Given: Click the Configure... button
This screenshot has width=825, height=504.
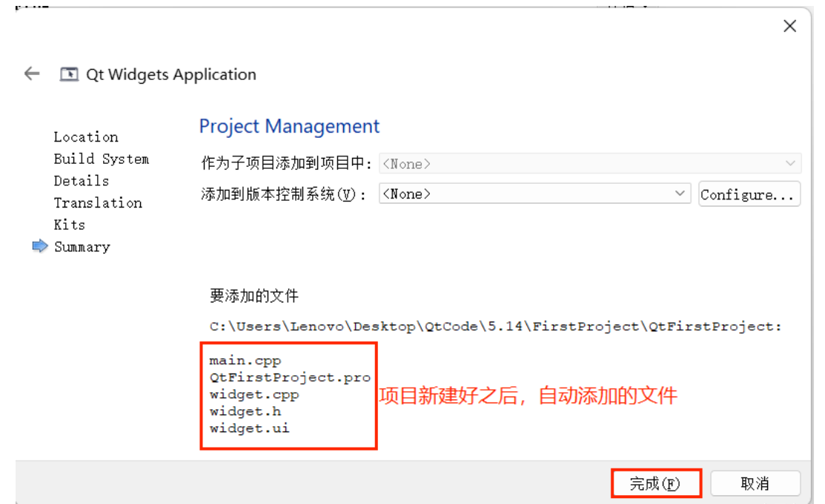Looking at the screenshot, I should tap(749, 194).
